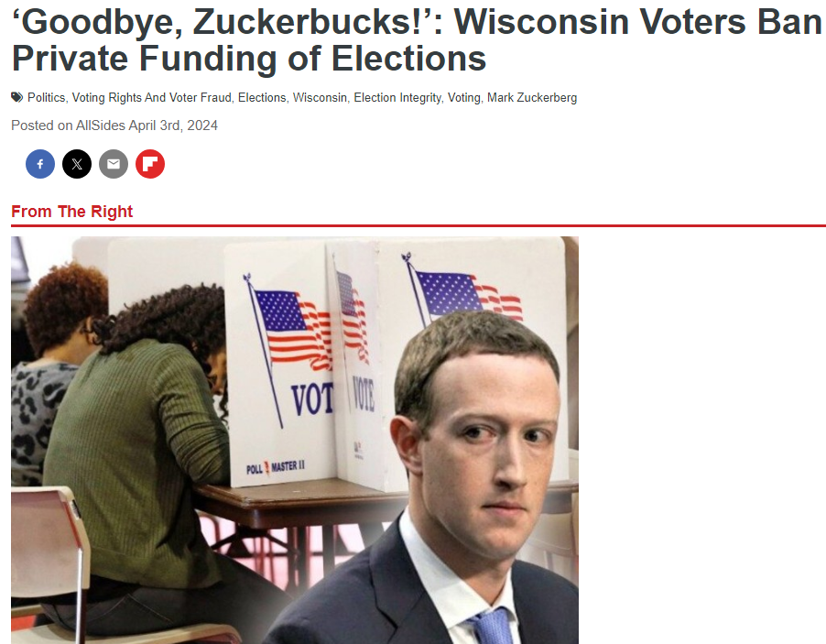Image resolution: width=826 pixels, height=644 pixels.
Task: Open the voting booth article image
Action: point(295,440)
